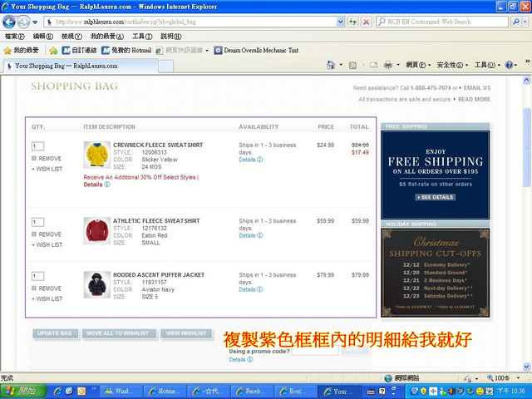This screenshot has width=532, height=399.
Task: Click the yellow Crewneck sweatshirt thumbnail
Action: click(97, 155)
